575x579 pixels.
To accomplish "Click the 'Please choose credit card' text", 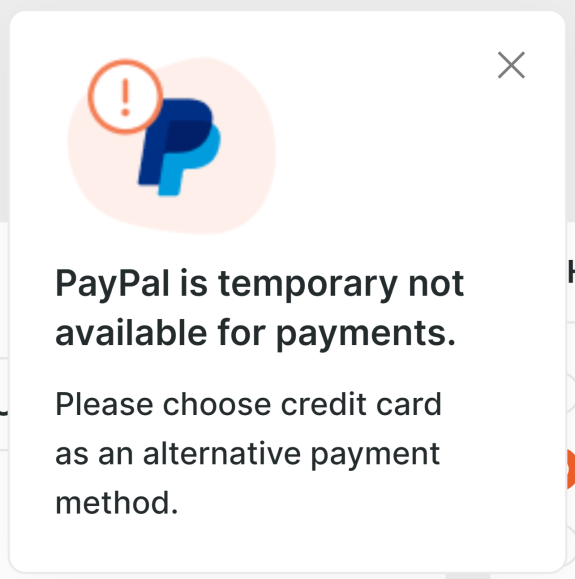I will pyautogui.click(x=248, y=404).
